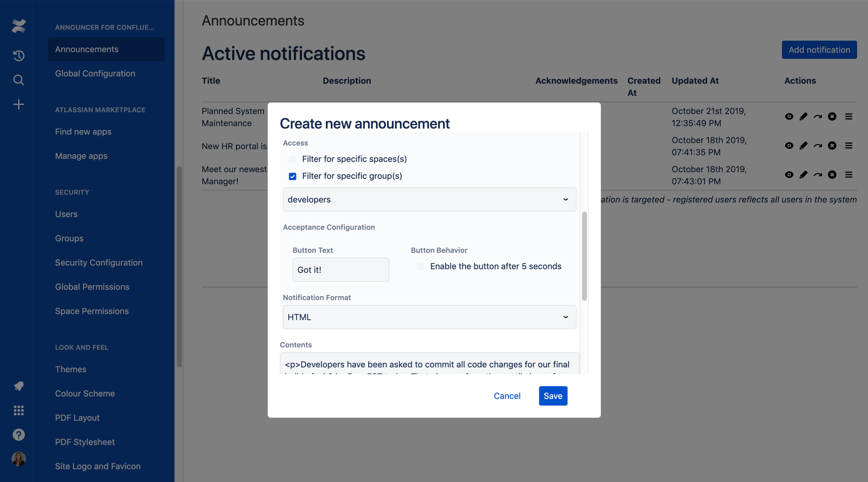Open Groups under Security
868x482 pixels.
tap(70, 238)
